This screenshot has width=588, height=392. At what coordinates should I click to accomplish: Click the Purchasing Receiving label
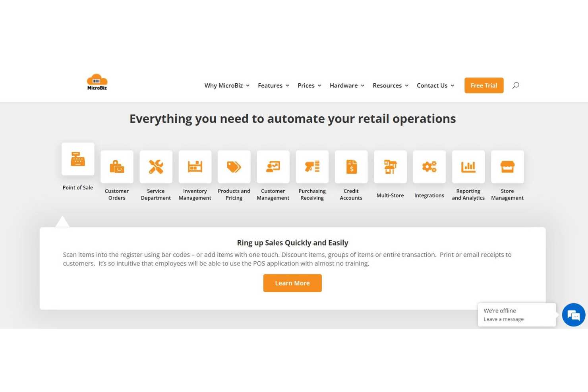click(x=312, y=194)
